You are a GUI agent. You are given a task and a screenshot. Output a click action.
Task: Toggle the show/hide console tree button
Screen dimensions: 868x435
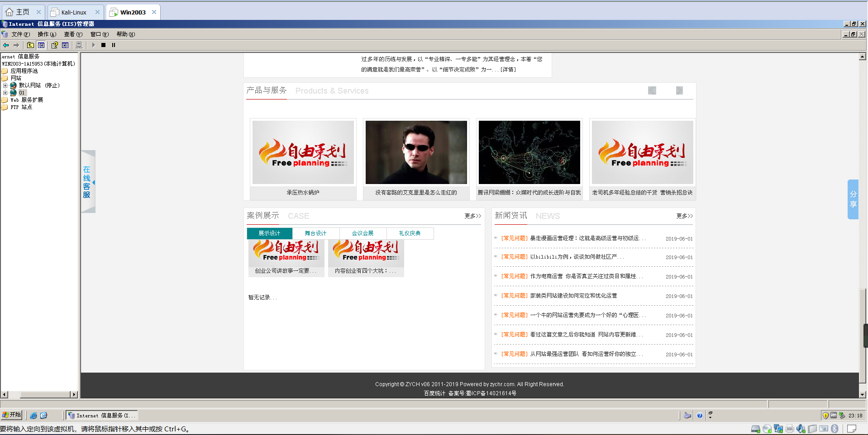tap(41, 45)
